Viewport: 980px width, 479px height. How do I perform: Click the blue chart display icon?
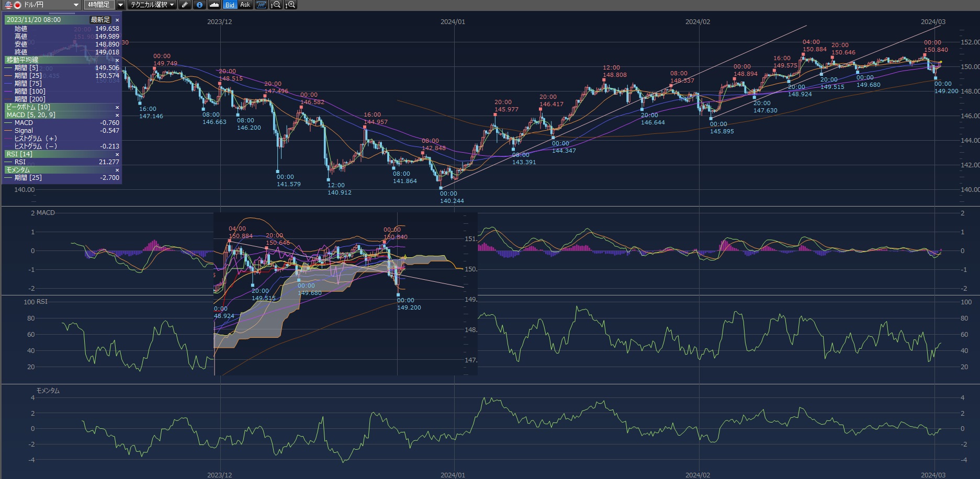pyautogui.click(x=261, y=5)
